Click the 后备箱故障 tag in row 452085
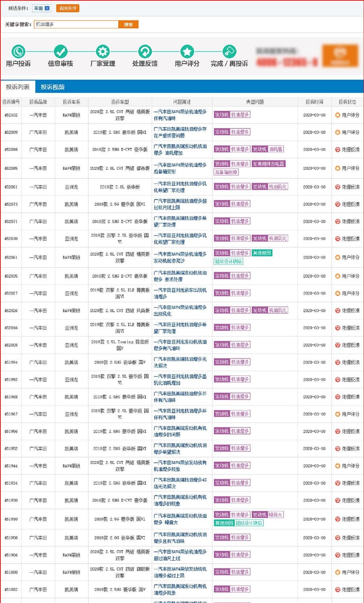 coord(226,172)
